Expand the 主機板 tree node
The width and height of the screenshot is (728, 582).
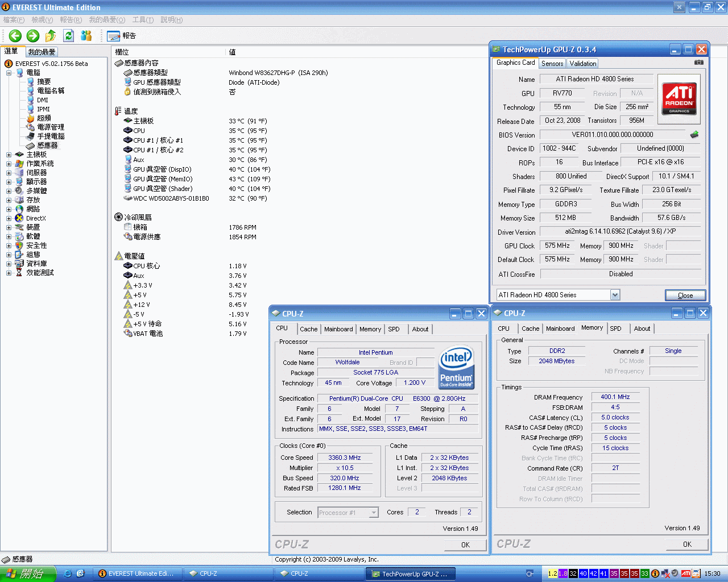point(9,155)
